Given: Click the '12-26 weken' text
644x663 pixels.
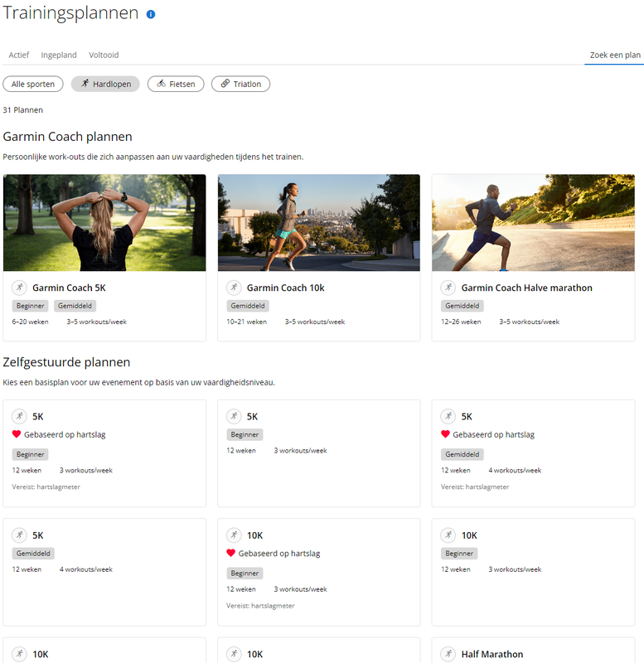Looking at the screenshot, I should 461,322.
